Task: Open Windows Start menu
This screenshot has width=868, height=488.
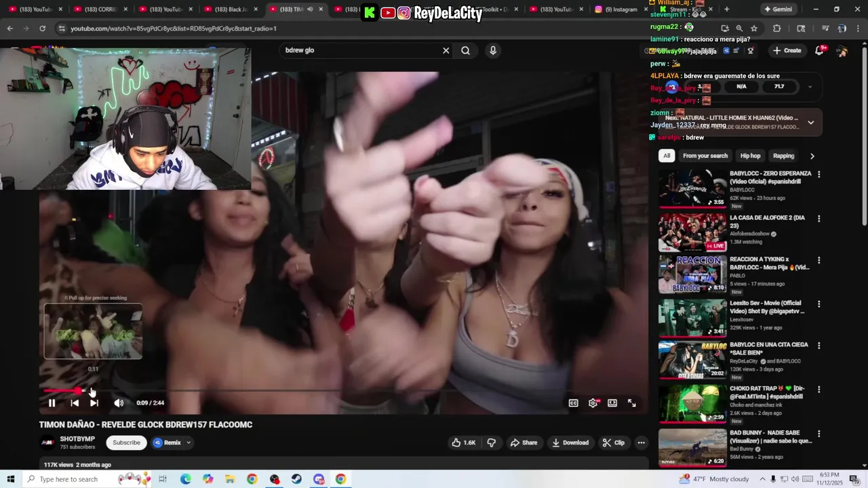Action: pos(10,479)
